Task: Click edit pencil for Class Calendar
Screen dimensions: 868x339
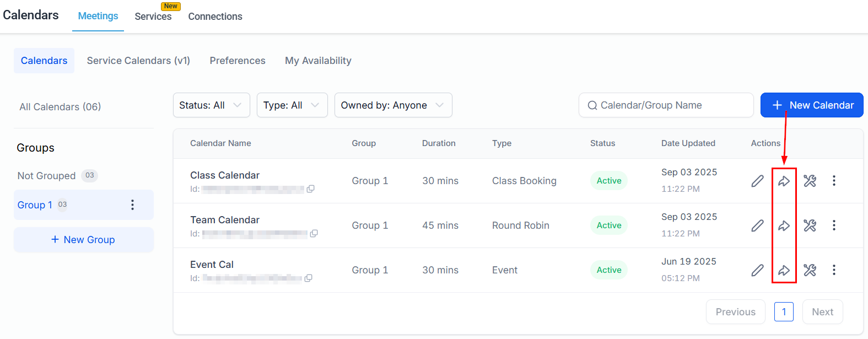Action: click(x=758, y=181)
